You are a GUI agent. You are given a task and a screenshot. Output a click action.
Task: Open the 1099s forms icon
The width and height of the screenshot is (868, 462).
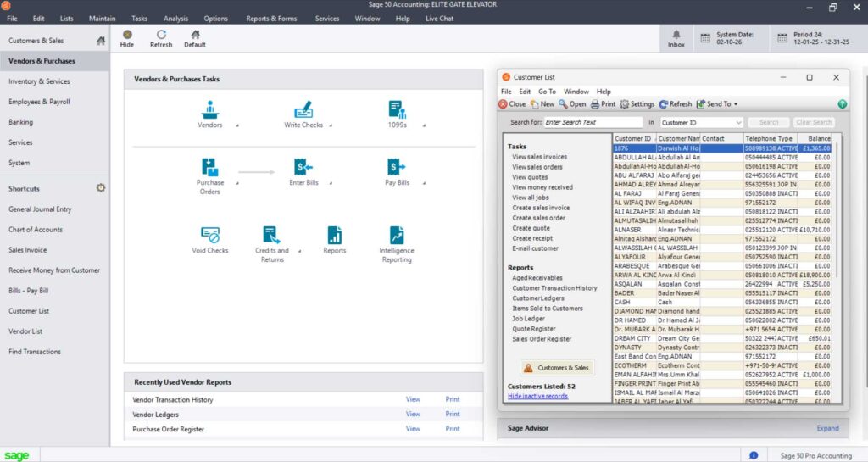point(397,110)
